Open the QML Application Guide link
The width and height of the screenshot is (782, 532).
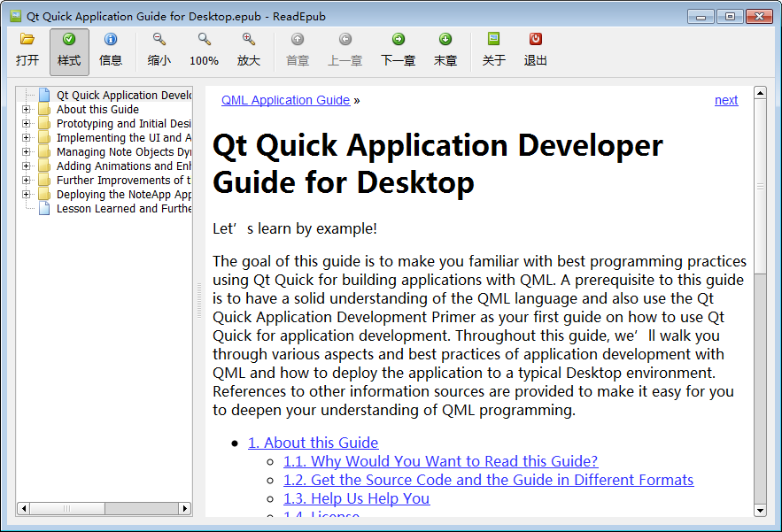coord(286,100)
